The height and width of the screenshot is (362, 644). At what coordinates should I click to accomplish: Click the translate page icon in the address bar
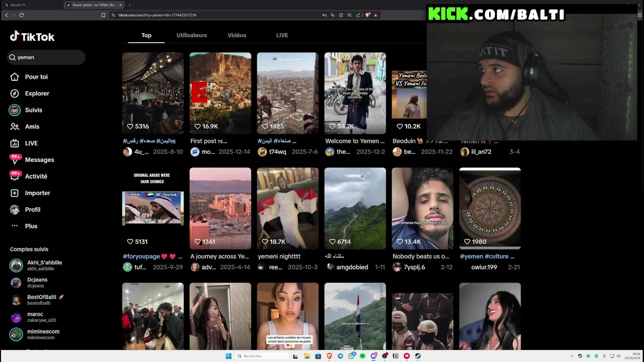pos(333,15)
